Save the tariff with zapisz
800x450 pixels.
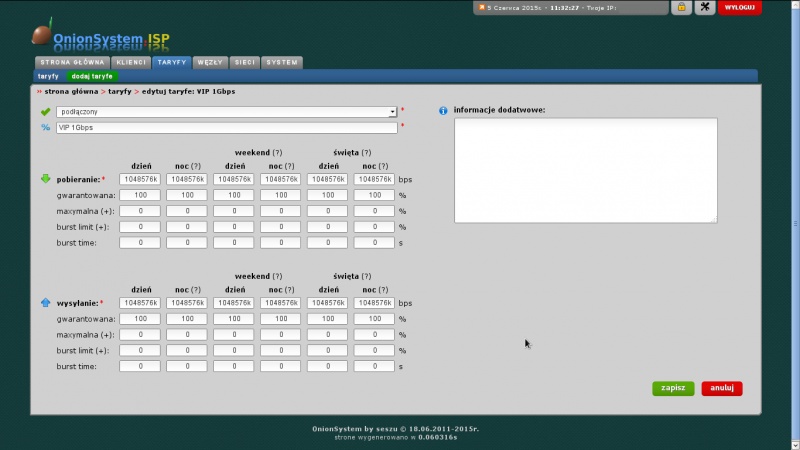pos(673,388)
